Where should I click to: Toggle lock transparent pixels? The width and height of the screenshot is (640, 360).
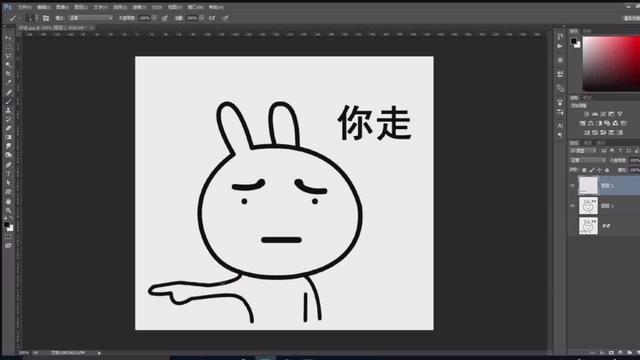[584, 170]
